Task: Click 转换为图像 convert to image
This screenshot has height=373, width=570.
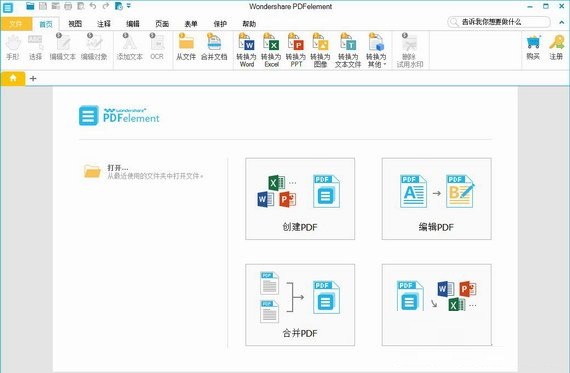Action: pyautogui.click(x=320, y=51)
